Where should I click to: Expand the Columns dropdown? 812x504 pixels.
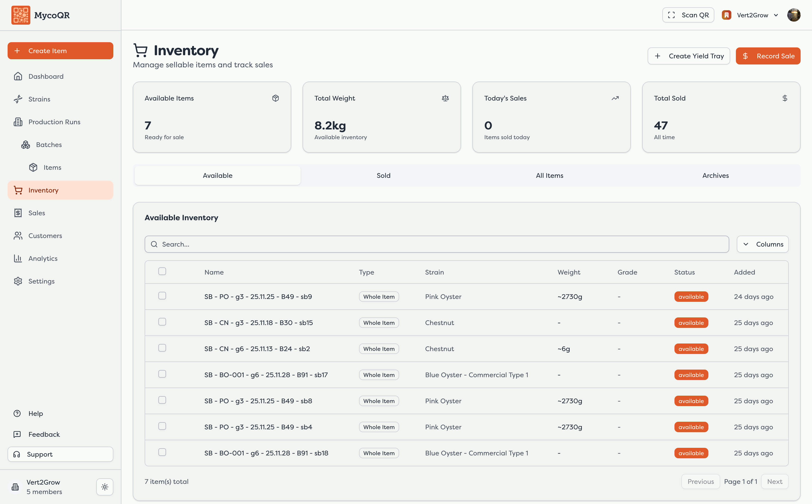(x=763, y=244)
